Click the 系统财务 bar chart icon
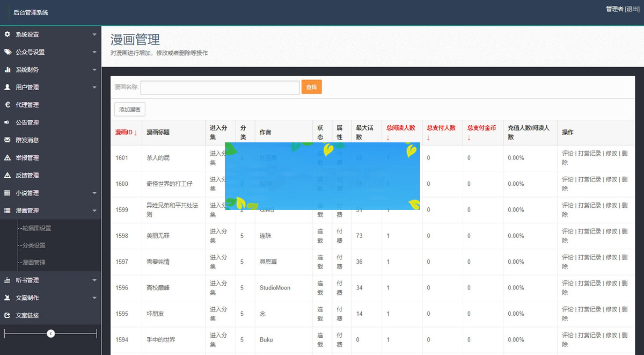The image size is (644, 355). (7, 69)
